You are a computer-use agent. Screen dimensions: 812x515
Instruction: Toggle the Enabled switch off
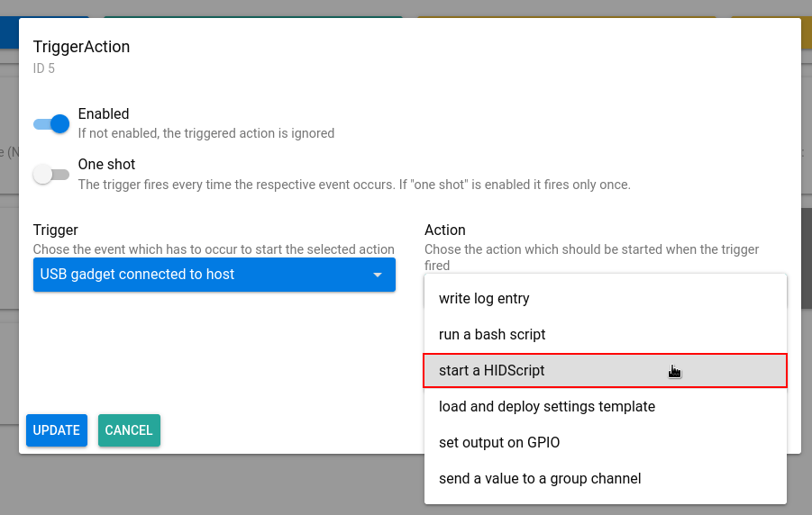[51, 124]
